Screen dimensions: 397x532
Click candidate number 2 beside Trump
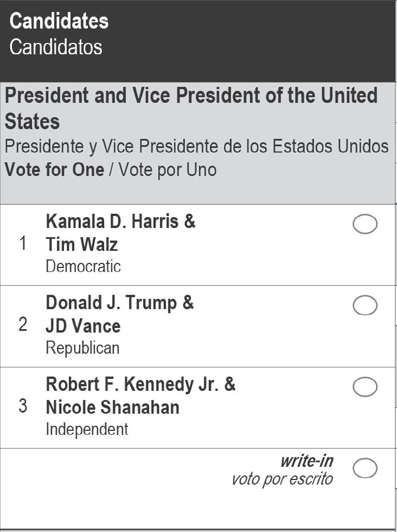pos(23,325)
